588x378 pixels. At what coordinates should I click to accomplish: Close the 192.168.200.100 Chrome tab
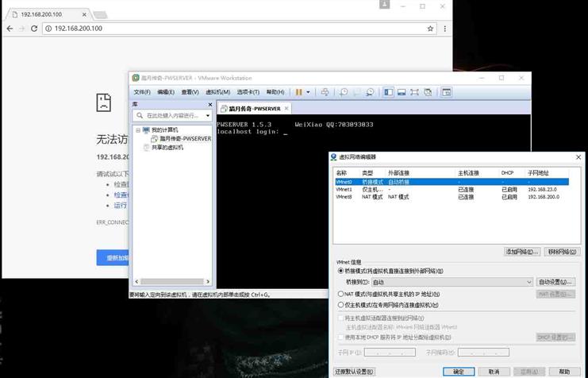(84, 14)
